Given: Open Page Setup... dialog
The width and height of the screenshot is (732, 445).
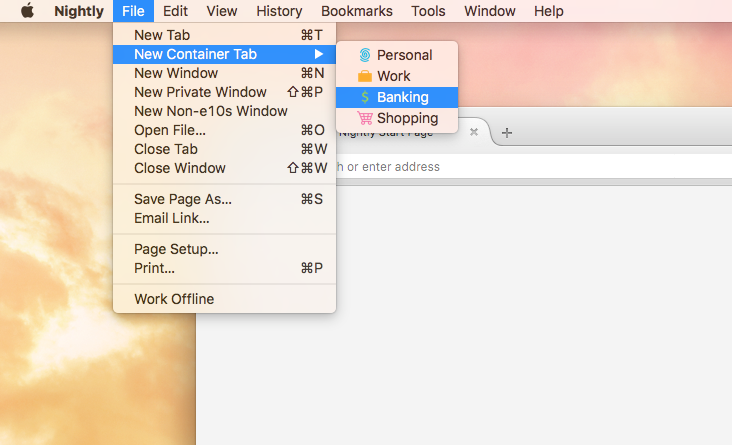Looking at the screenshot, I should (224, 249).
